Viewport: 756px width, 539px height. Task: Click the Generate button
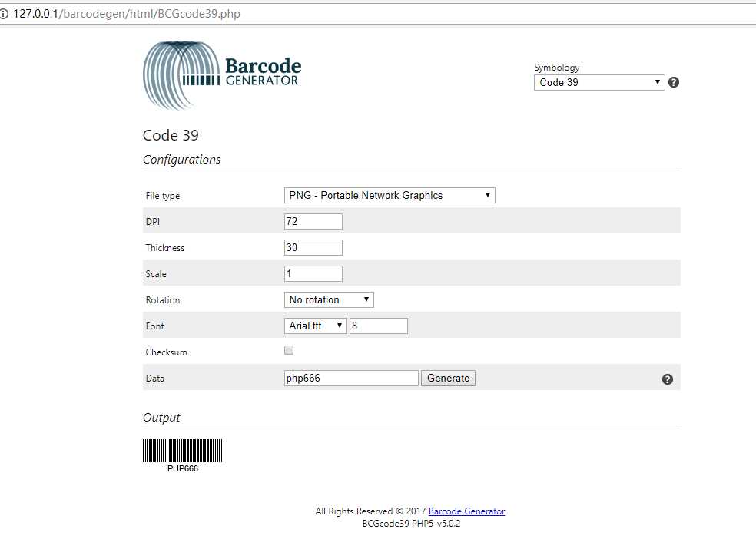click(448, 378)
